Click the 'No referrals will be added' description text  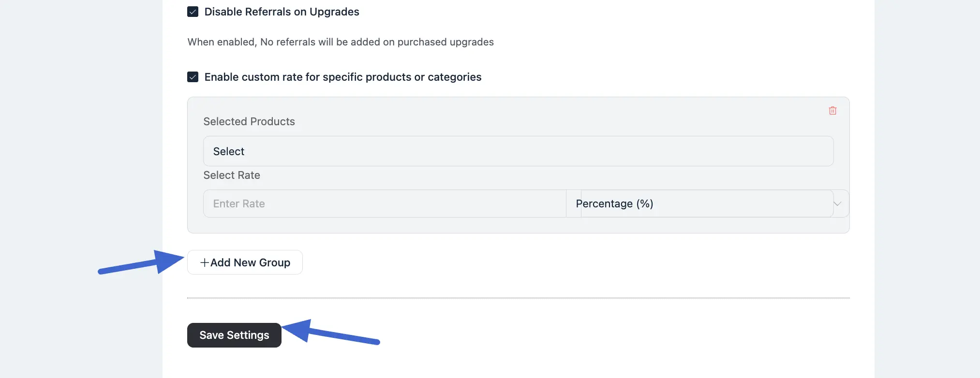[x=341, y=42]
